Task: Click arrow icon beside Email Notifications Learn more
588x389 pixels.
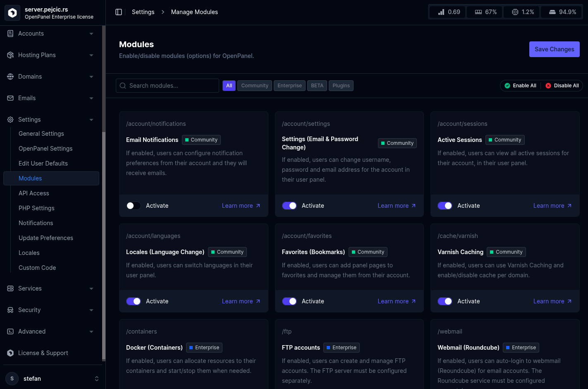Action: tap(258, 206)
